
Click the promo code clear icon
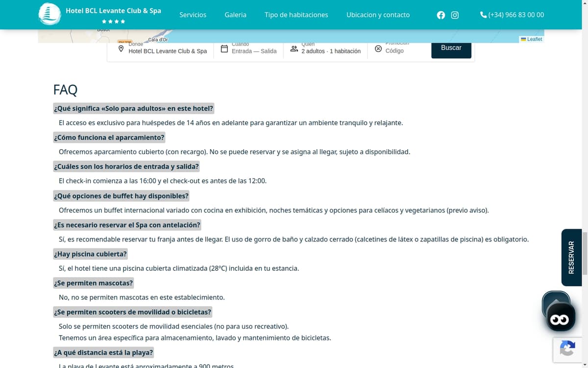(378, 49)
